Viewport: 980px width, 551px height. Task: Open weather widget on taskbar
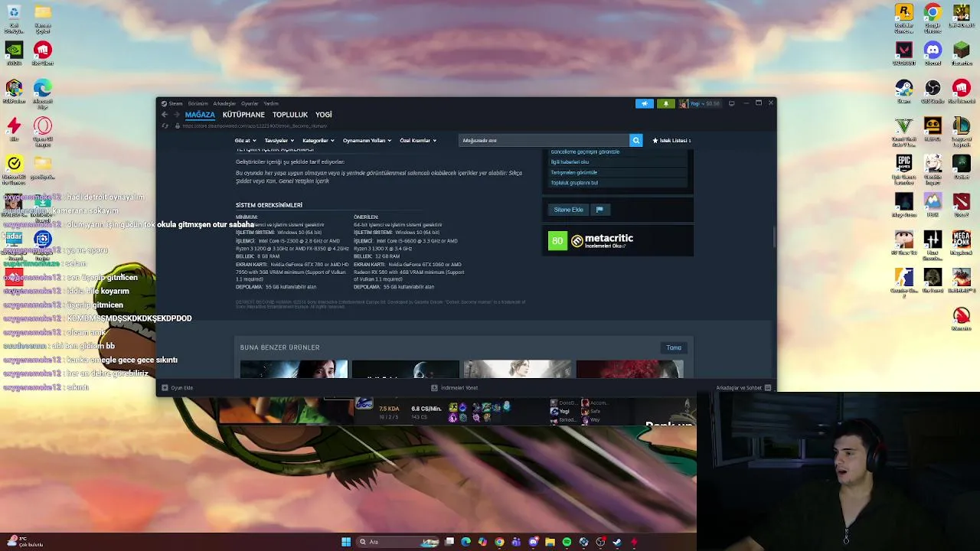tap(27, 542)
